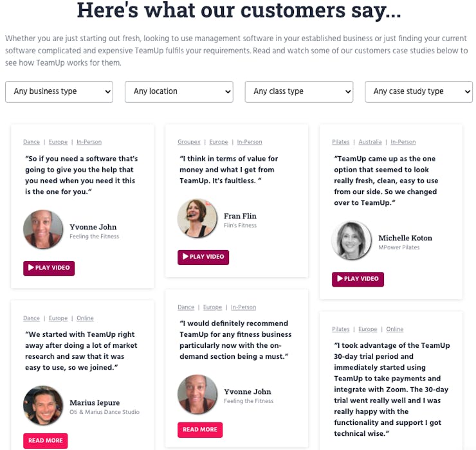Click Fran Flin's profile photo
This screenshot has width=476, height=450.
197,219
